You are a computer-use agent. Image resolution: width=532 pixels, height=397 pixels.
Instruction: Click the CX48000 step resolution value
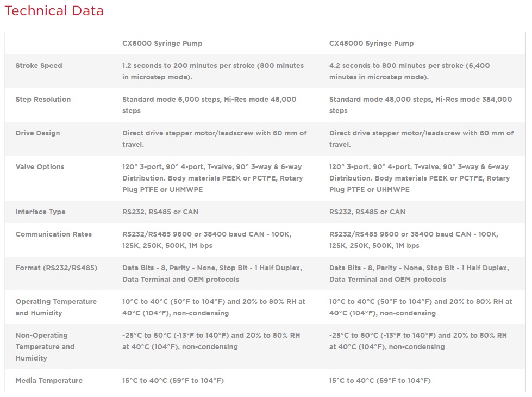point(420,105)
